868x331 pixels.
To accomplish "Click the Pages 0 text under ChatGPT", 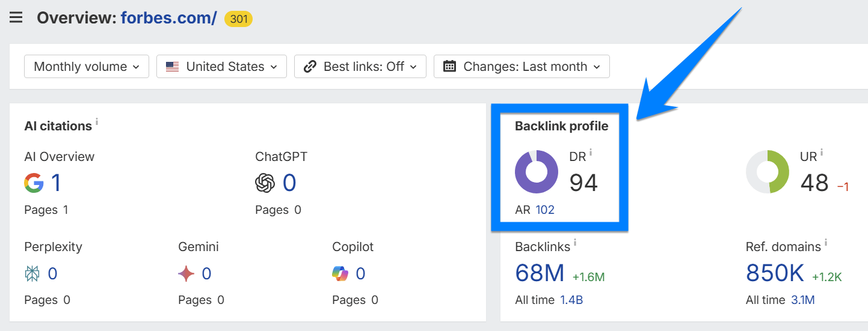I will pyautogui.click(x=278, y=210).
